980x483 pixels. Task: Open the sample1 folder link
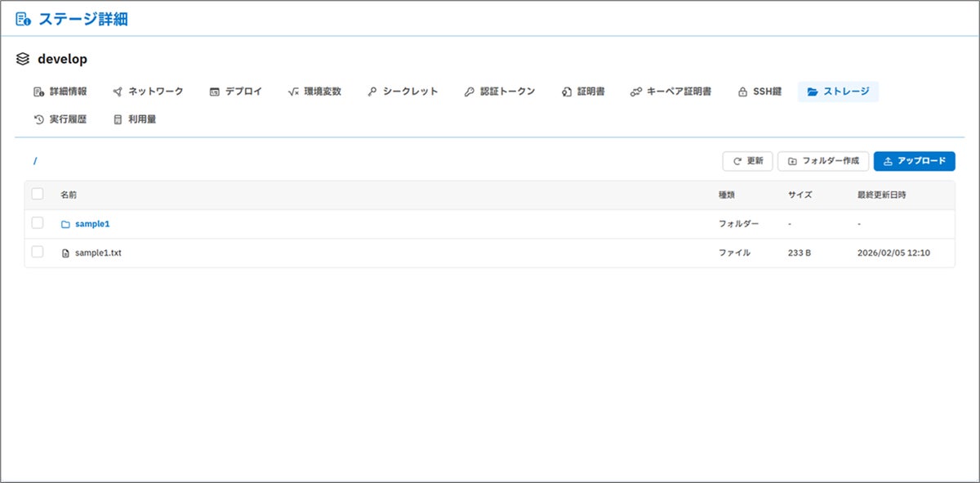click(x=91, y=224)
